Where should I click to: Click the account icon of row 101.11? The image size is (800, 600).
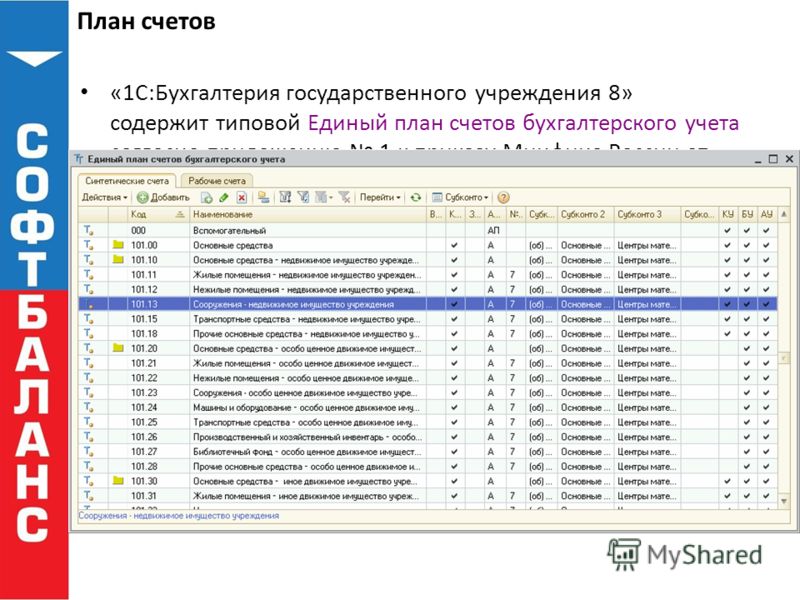click(89, 274)
